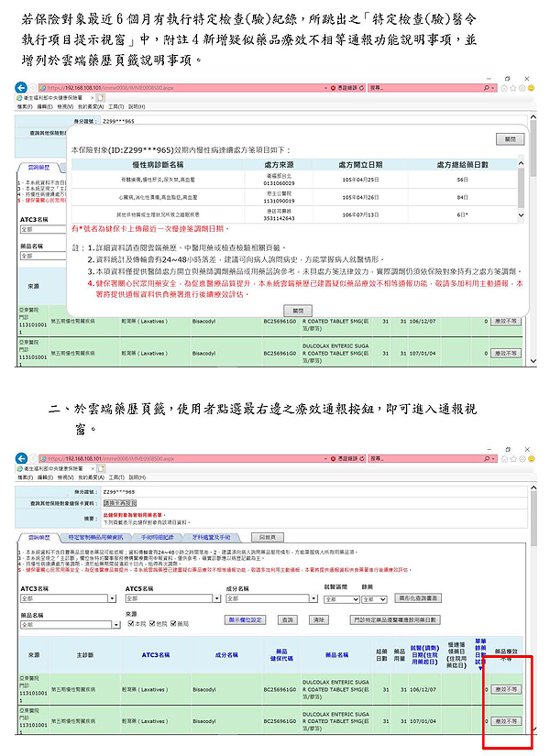The image size is (550, 756).
Task: Sort by 藥品健保代碼 column header link
Action: coord(281,655)
